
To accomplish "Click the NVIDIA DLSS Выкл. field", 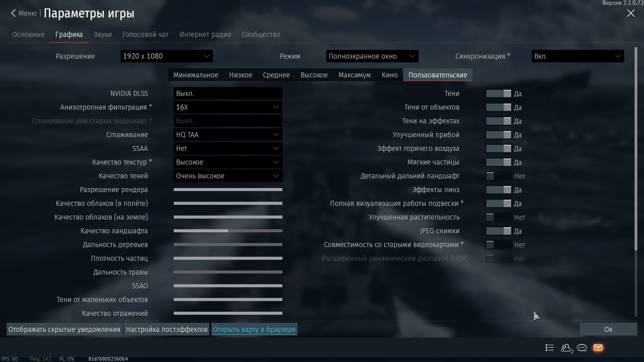I will pos(228,94).
